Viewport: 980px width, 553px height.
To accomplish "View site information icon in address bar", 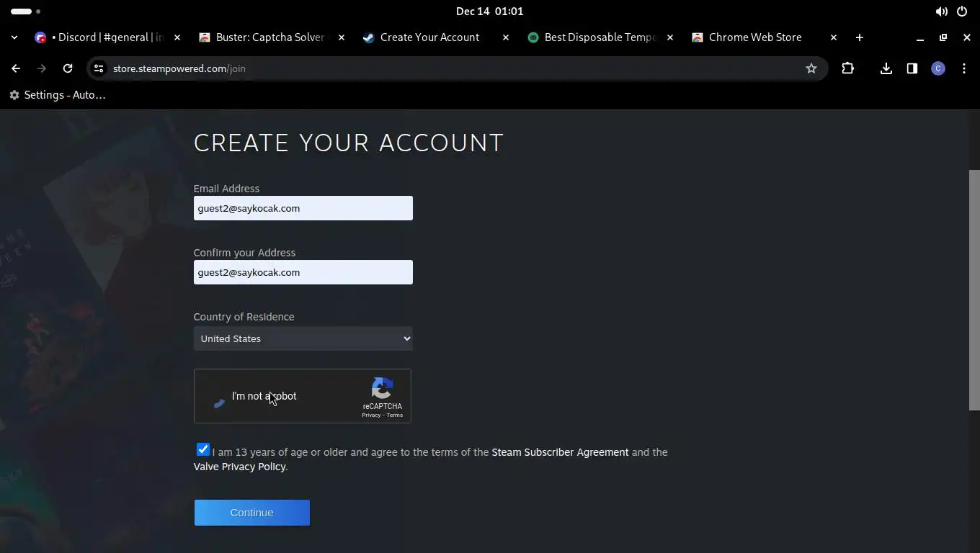I will pyautogui.click(x=99, y=68).
